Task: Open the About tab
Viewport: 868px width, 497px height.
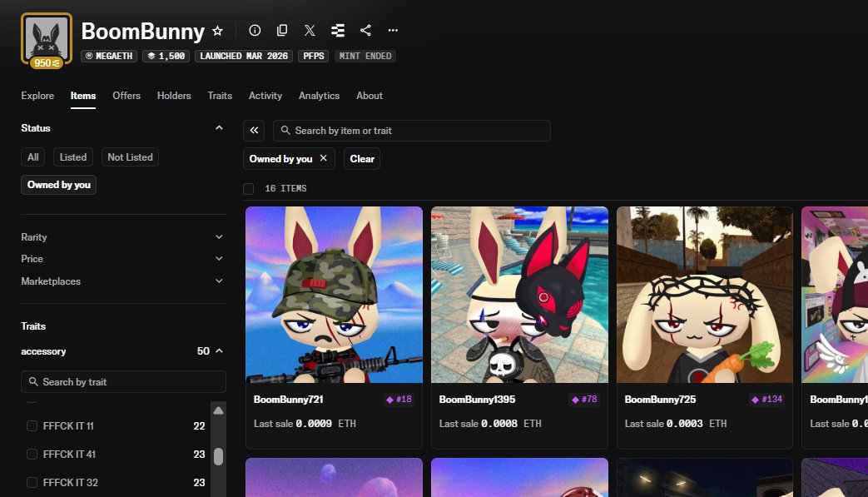Action: (x=370, y=96)
